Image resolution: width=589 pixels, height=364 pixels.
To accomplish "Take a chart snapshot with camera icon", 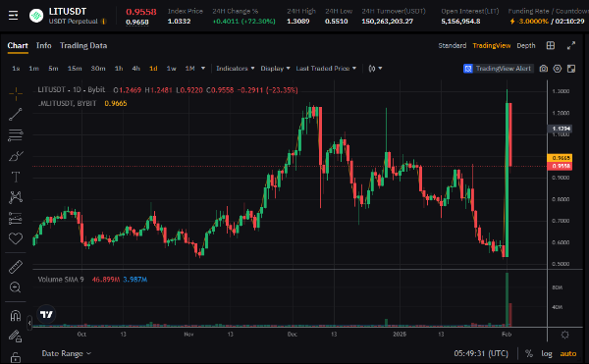I will 543,69.
